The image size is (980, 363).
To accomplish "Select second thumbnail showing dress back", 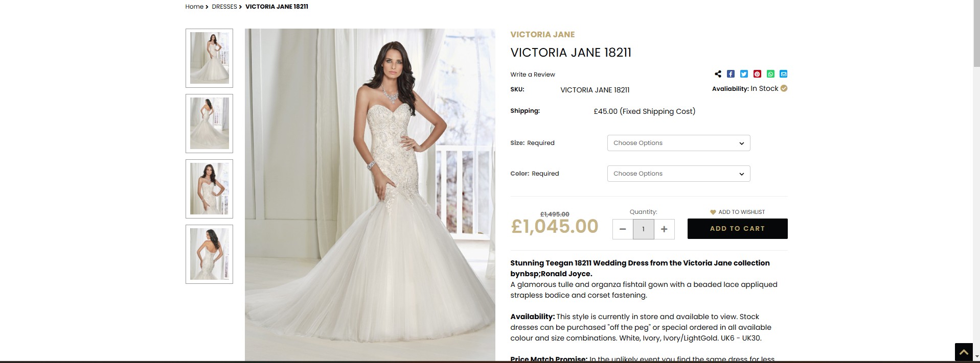I will click(209, 124).
